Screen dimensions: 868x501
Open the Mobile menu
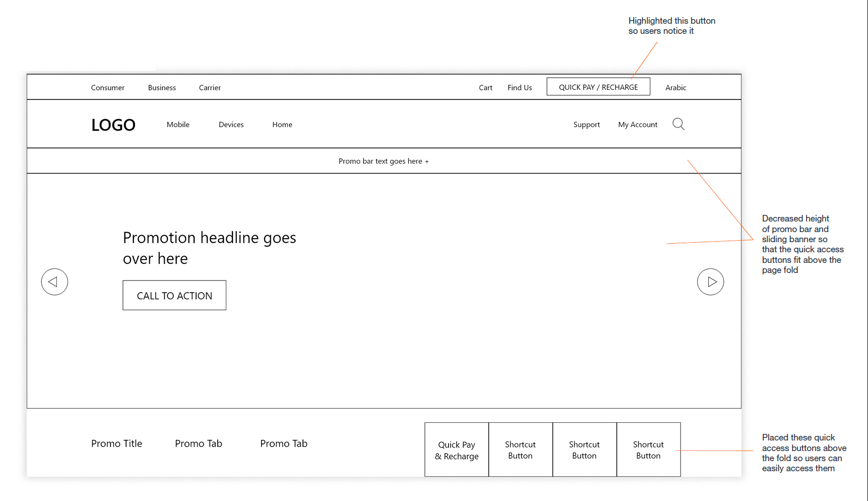point(178,125)
